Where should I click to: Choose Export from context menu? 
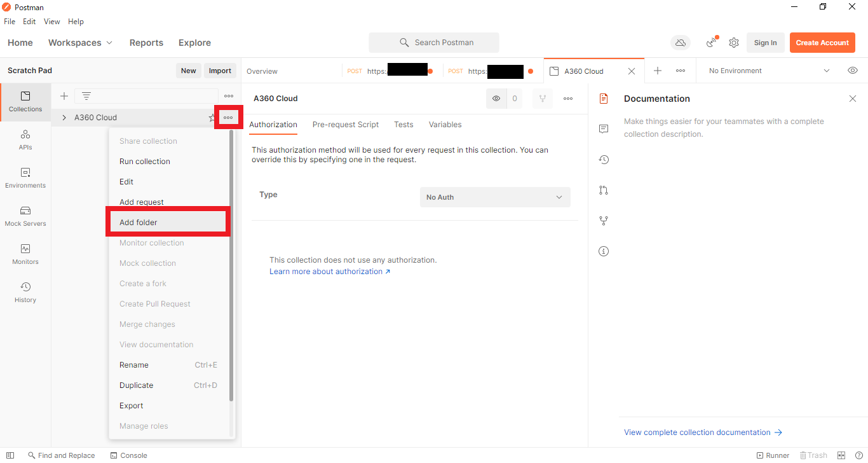coord(168,406)
